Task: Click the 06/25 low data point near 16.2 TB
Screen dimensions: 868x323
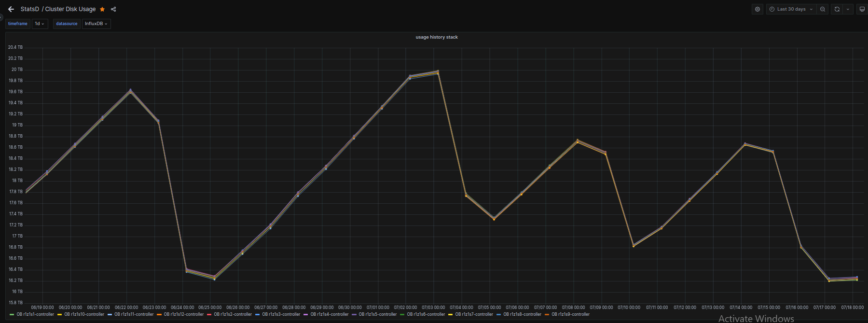Action: pos(215,278)
